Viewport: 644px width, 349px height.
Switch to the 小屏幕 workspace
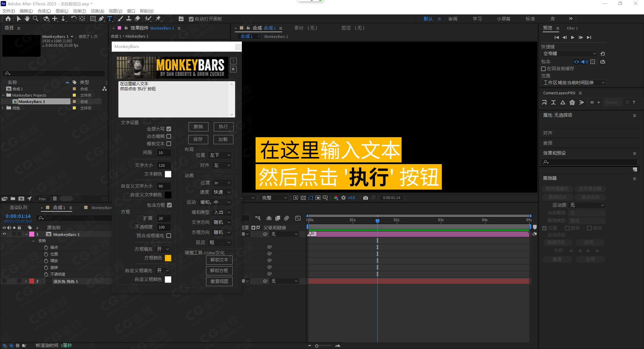point(504,19)
